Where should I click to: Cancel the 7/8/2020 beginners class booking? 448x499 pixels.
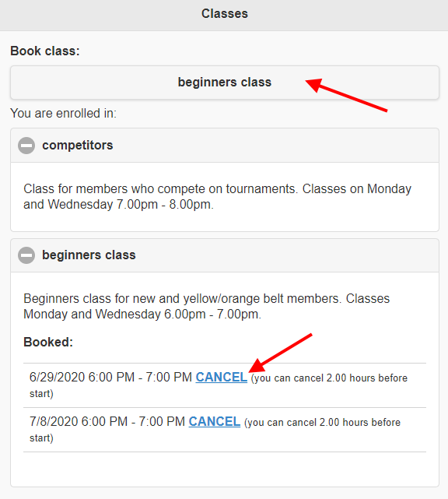click(x=215, y=422)
